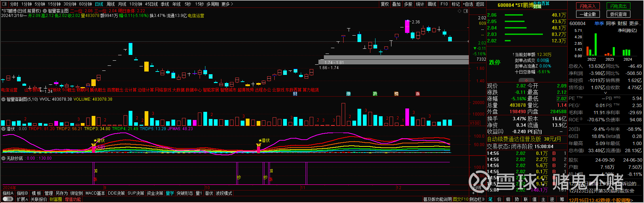The height and width of the screenshot is (203, 644).
Task: Click the gear icon beside 智量客副图
Action: [x=3, y=99]
